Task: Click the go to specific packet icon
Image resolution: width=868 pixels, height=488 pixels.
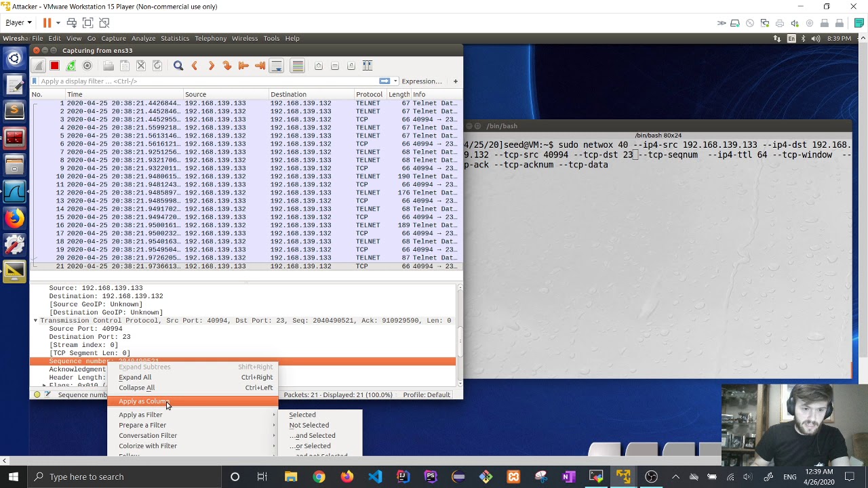Action: (x=227, y=66)
